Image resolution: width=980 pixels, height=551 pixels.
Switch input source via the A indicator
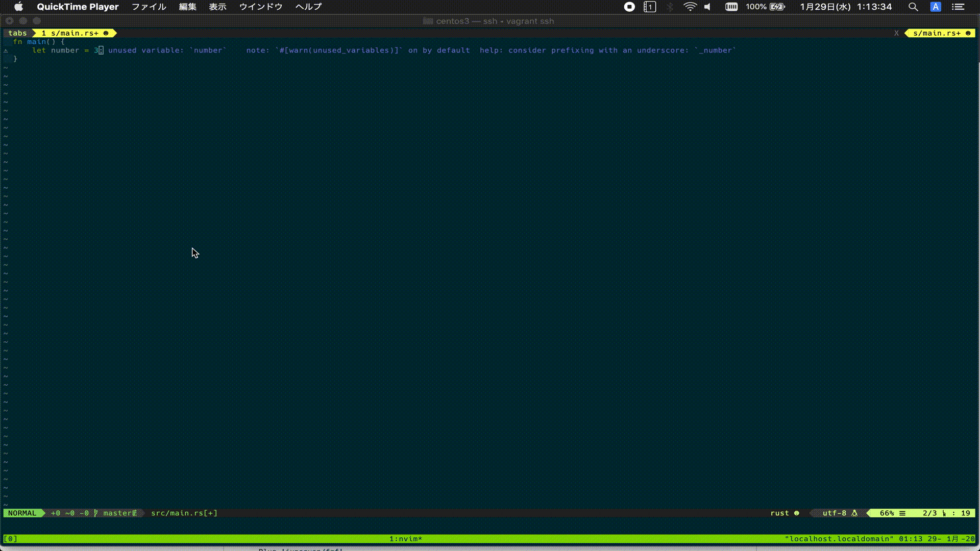[x=935, y=7]
